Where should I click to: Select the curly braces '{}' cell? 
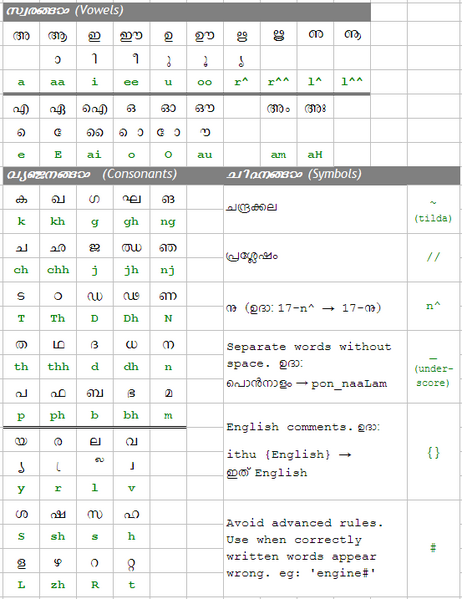[433, 452]
